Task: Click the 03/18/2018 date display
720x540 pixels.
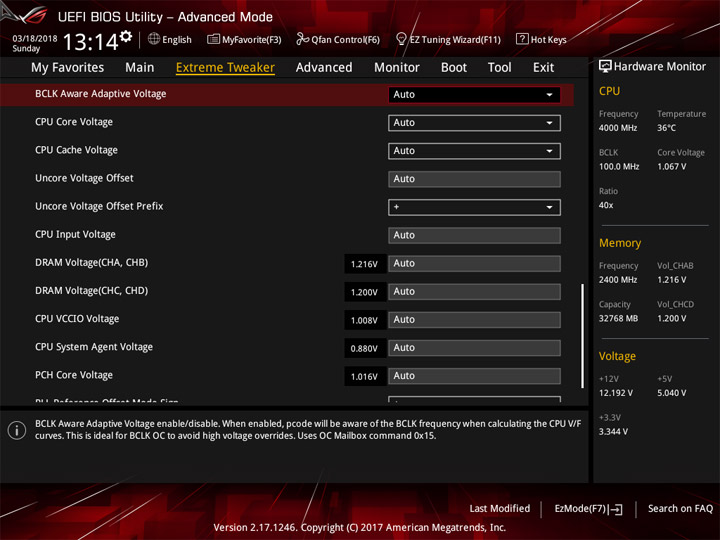Action: (34, 39)
